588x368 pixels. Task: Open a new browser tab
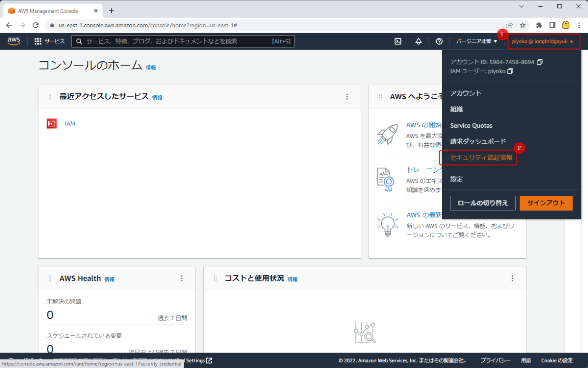(x=111, y=11)
